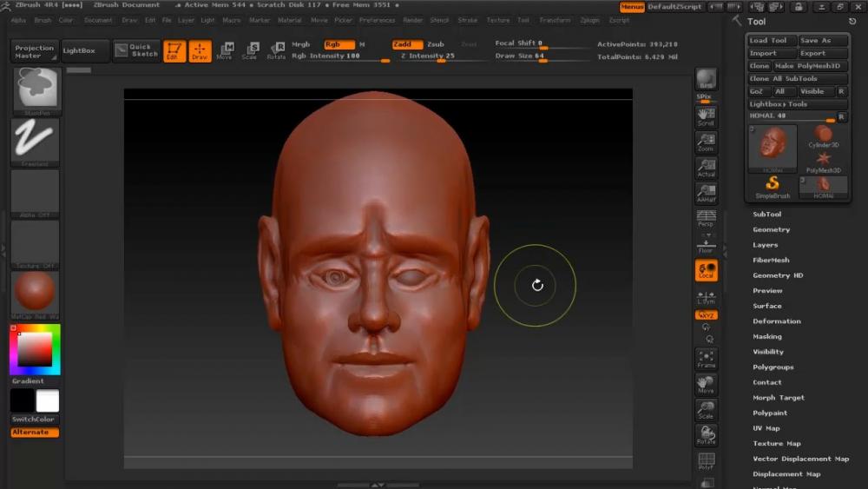The image size is (868, 489).
Task: Click Make PolyMesh3D button
Action: (807, 66)
